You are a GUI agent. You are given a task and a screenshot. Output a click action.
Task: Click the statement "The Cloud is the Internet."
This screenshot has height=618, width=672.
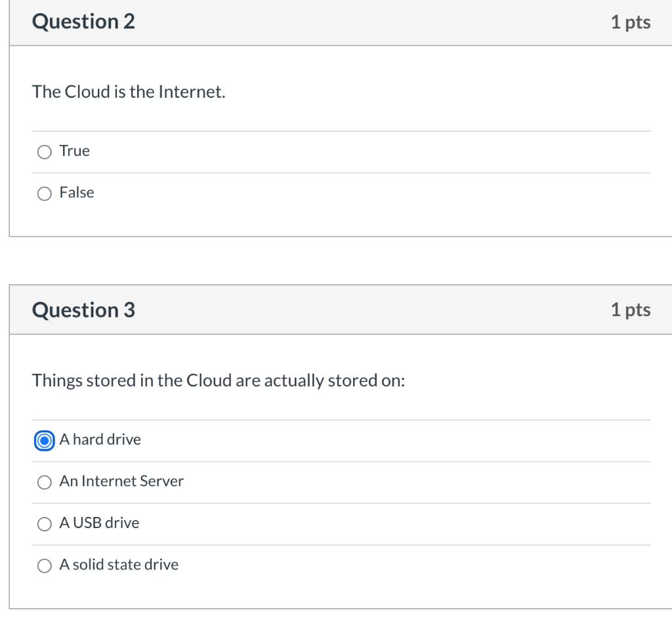click(129, 92)
